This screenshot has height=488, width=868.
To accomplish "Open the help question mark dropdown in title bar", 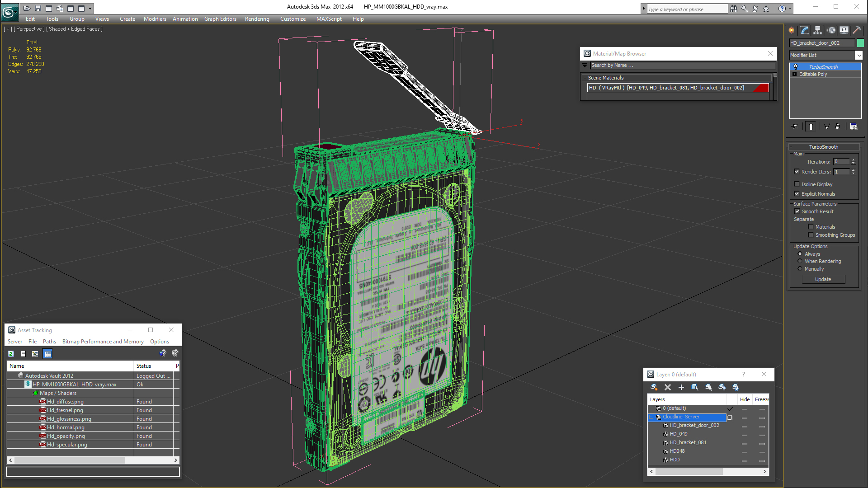I will tap(789, 9).
